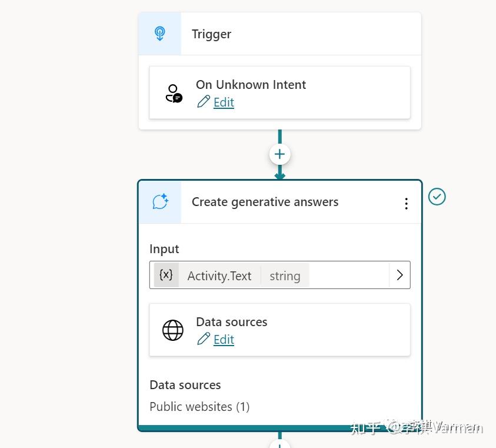Click the pencil icon under On Unknown Intent
The image size is (496, 448).
pyautogui.click(x=204, y=102)
